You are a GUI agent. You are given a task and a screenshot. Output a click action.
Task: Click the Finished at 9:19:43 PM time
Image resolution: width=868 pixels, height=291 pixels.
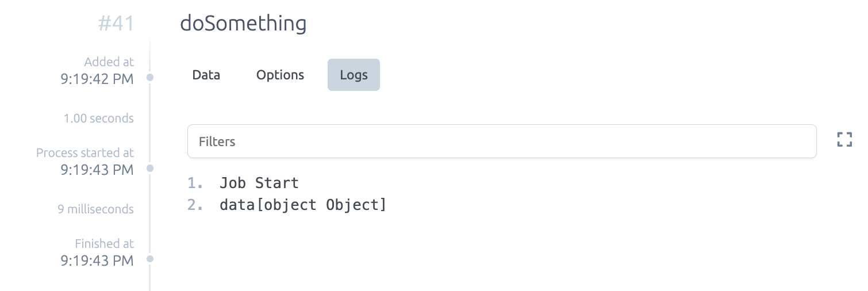[x=97, y=261]
